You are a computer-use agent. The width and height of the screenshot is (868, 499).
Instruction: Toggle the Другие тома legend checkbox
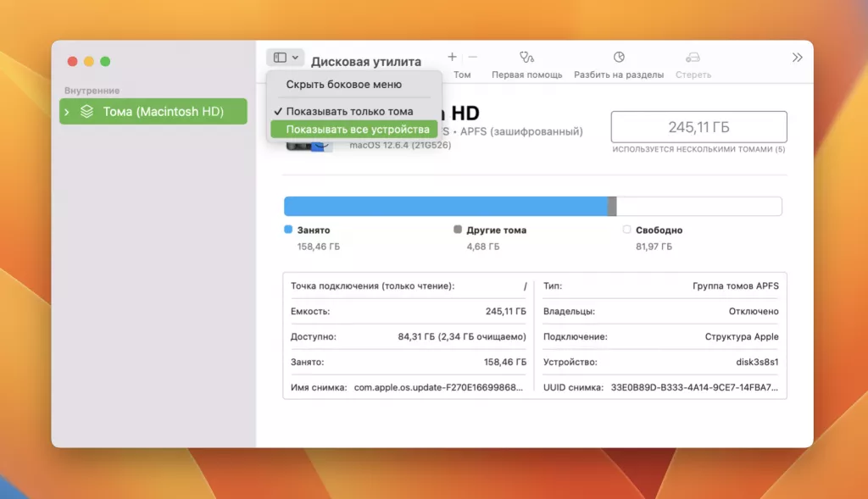tap(458, 229)
